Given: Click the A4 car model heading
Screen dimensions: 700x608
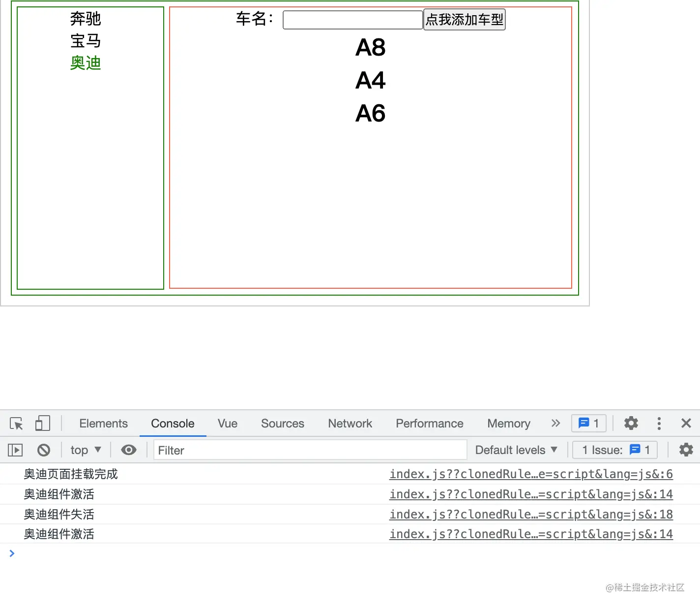Looking at the screenshot, I should click(x=371, y=81).
